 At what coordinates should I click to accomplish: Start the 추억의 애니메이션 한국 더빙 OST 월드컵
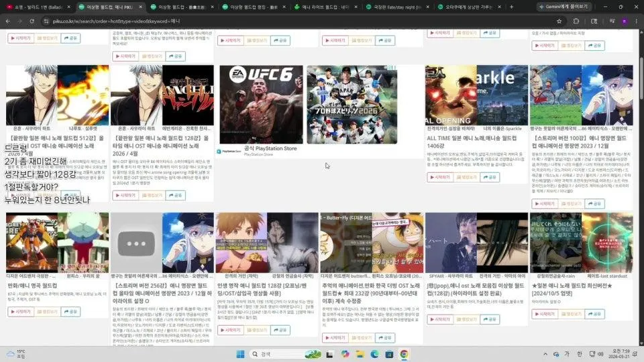(335, 338)
